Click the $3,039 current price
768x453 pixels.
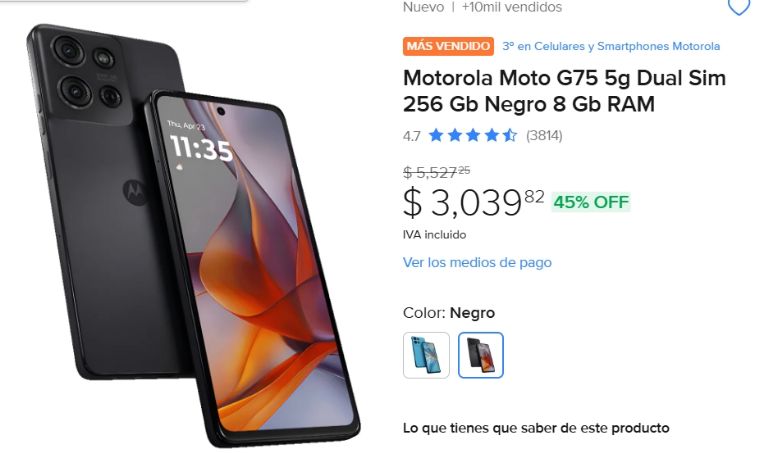click(x=473, y=202)
